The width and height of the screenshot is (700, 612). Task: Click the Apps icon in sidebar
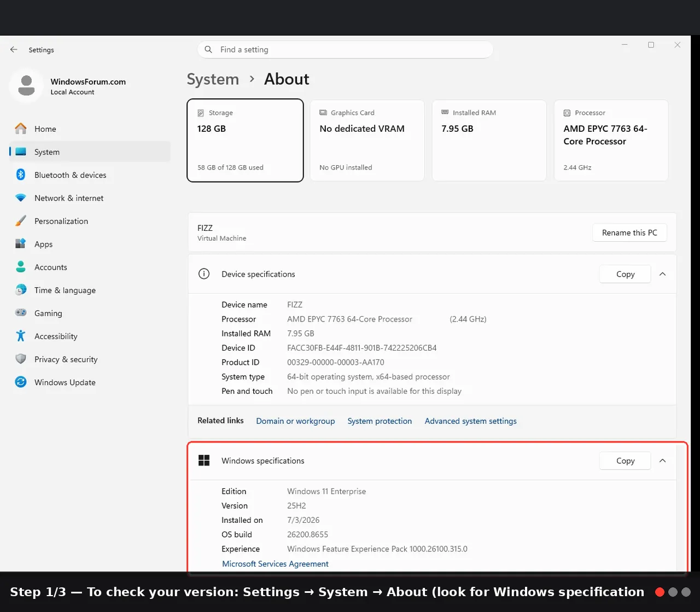[x=21, y=244]
